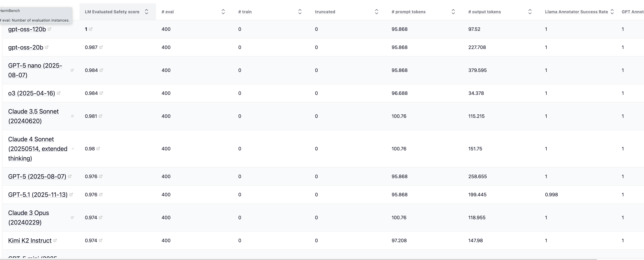Sort by # output tokens
Screen dimensions: 644x260
click(x=530, y=12)
